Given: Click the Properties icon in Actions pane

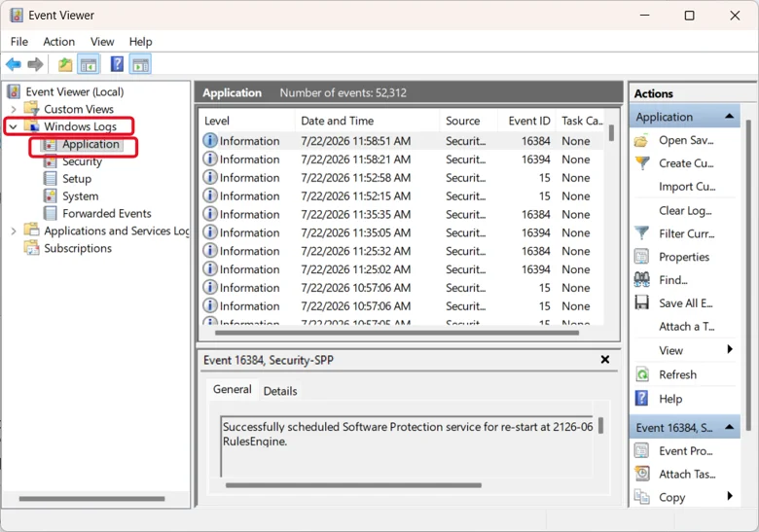Looking at the screenshot, I should click(x=642, y=257).
